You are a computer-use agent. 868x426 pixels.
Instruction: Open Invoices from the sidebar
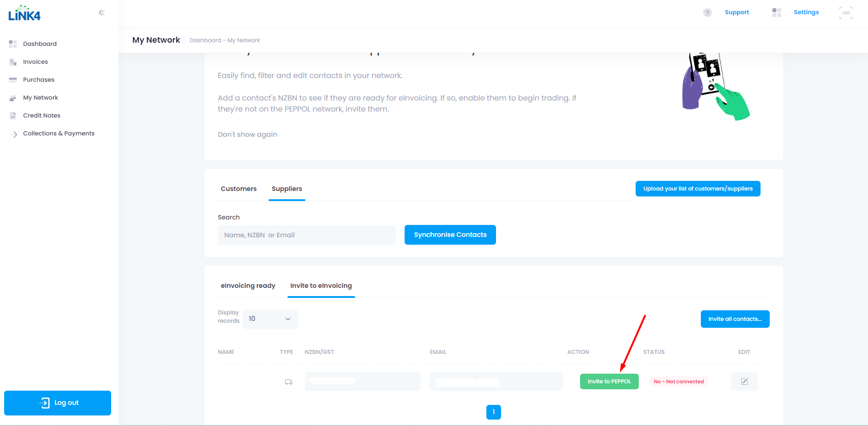(35, 62)
